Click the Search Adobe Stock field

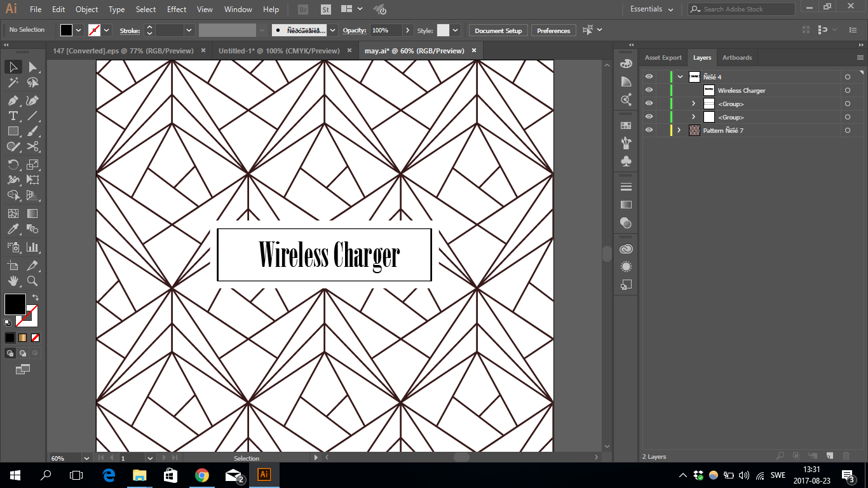click(741, 9)
